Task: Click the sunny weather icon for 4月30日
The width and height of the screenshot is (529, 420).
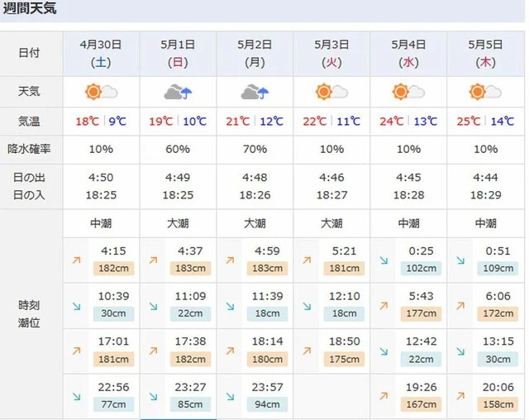Action: point(101,92)
